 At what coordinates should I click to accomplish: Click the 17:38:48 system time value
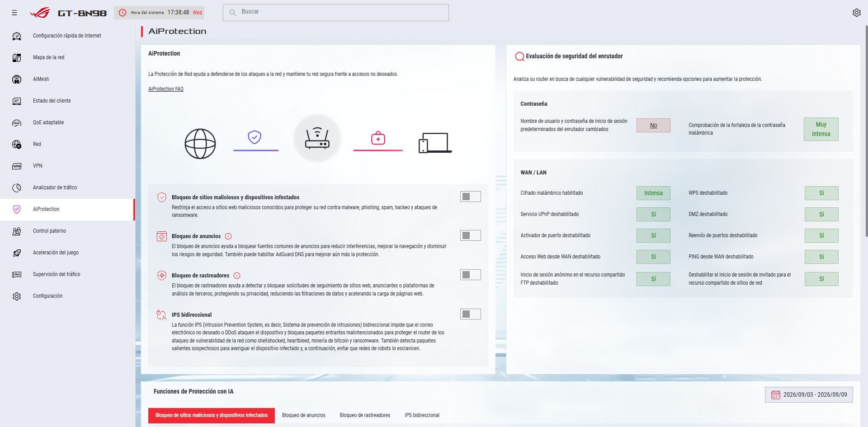coord(178,13)
